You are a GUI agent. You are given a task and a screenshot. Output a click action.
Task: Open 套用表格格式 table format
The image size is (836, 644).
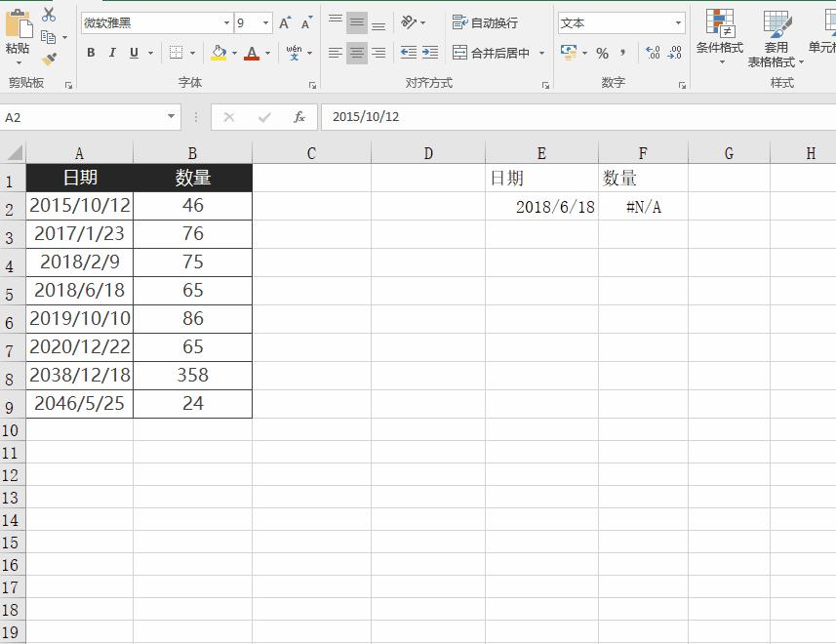click(776, 38)
